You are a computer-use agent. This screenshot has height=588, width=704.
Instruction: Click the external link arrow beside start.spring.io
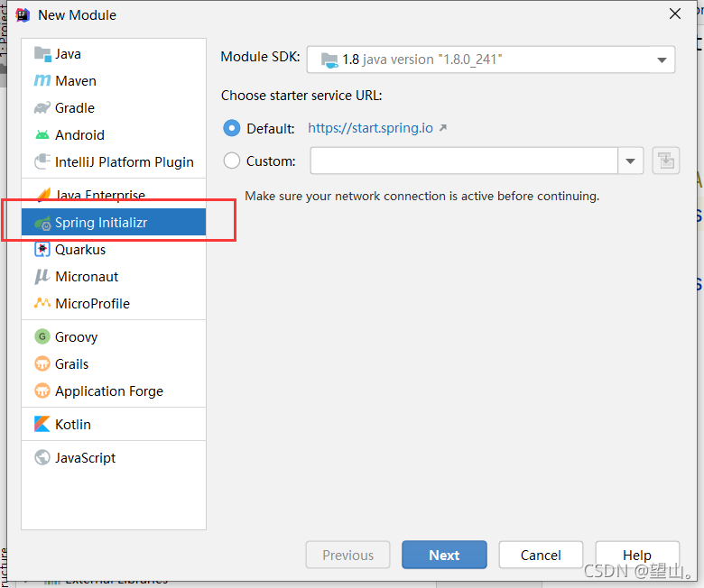(443, 128)
